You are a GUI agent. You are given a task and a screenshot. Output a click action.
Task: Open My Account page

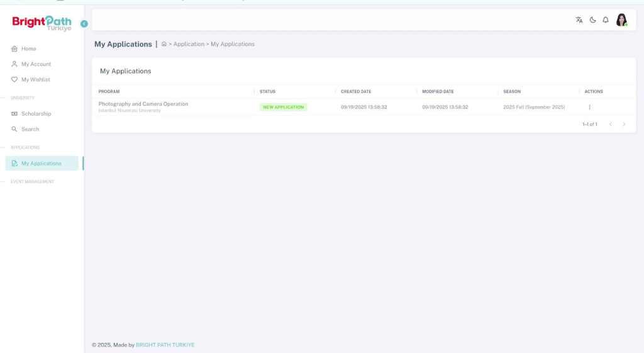(36, 64)
